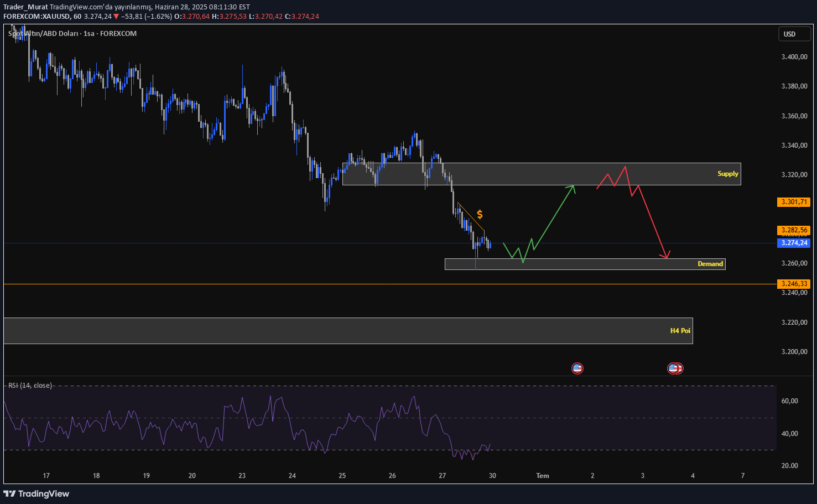Click the date label 7 on time axis
This screenshot has height=504, width=817.
(743, 476)
